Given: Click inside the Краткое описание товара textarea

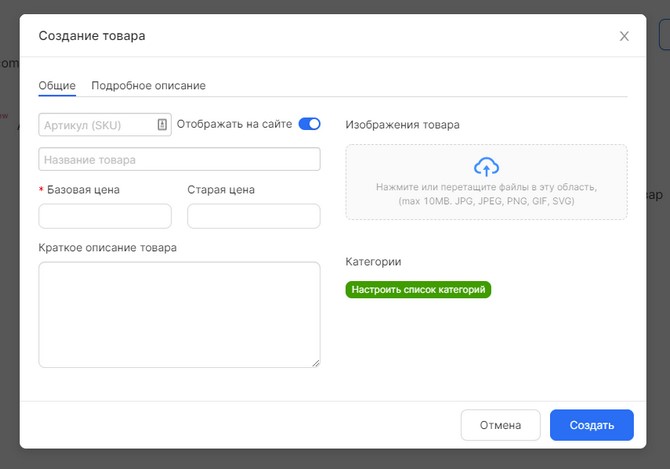Looking at the screenshot, I should pos(179,314).
